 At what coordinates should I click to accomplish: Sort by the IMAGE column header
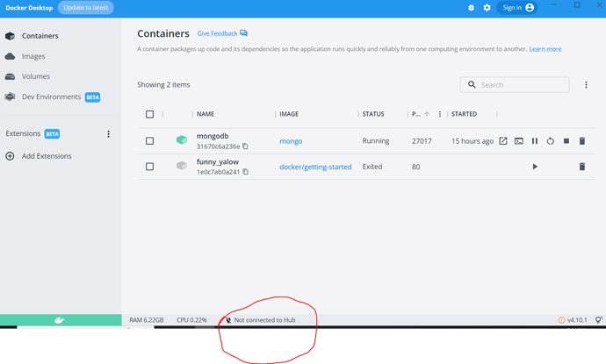[289, 114]
